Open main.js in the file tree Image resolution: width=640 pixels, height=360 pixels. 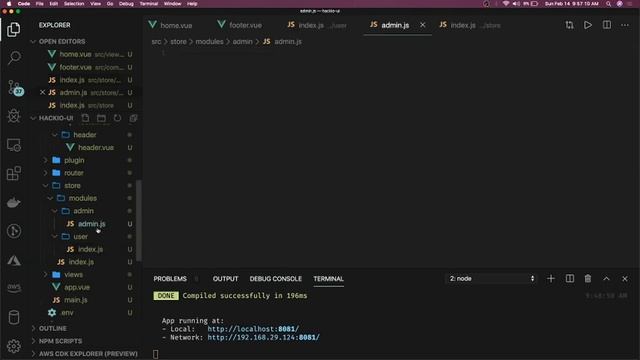[x=76, y=300]
